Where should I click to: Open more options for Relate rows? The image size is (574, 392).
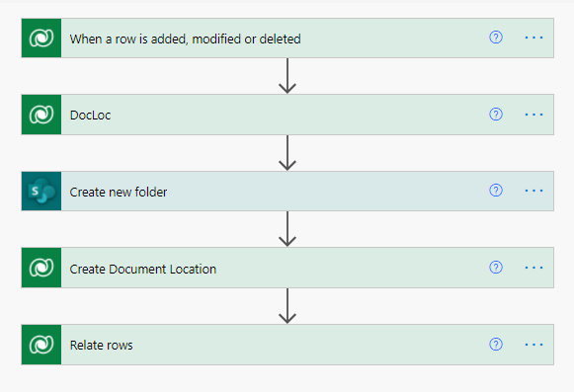[x=533, y=345]
